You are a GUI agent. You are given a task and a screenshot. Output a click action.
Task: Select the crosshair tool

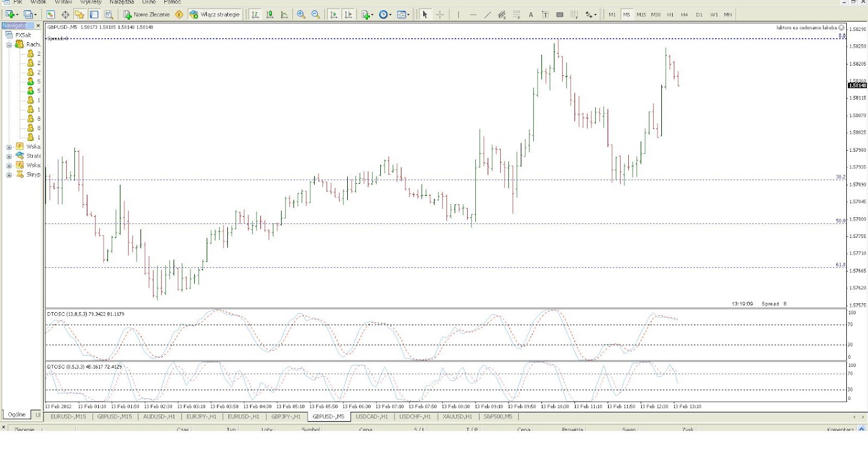[440, 15]
